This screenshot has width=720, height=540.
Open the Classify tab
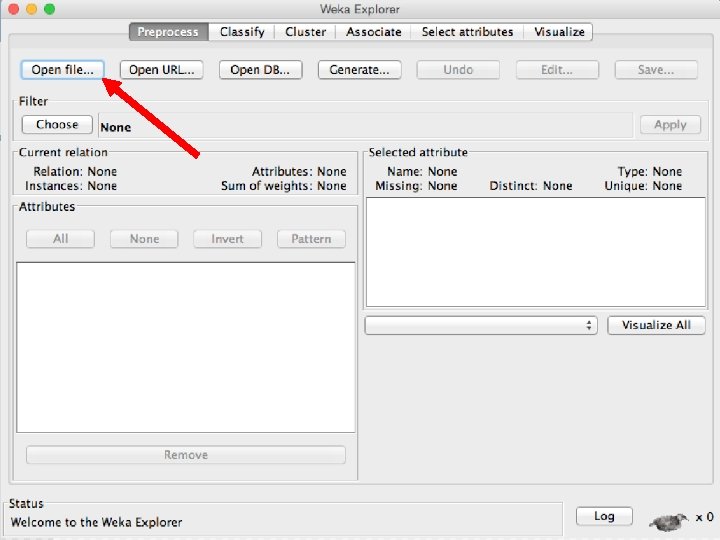click(x=242, y=32)
